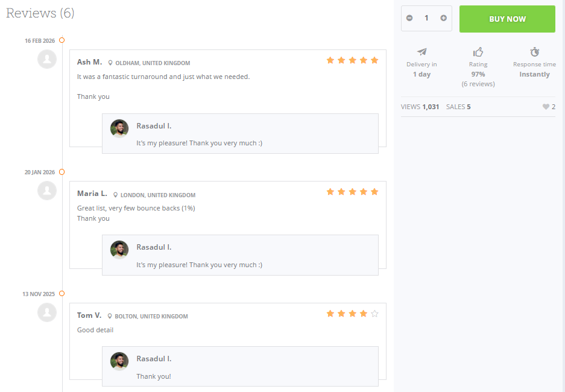
Task: Click the location pin beside Maria L.
Action: [115, 194]
